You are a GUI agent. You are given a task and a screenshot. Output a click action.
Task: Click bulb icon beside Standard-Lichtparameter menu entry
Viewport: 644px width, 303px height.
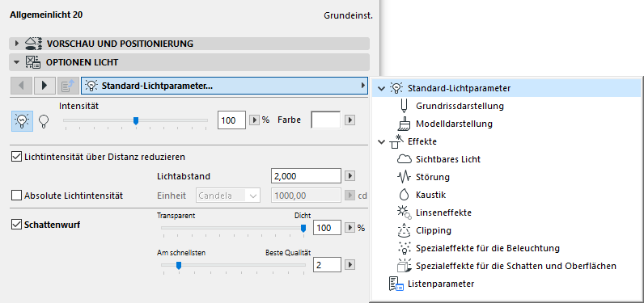tap(396, 88)
